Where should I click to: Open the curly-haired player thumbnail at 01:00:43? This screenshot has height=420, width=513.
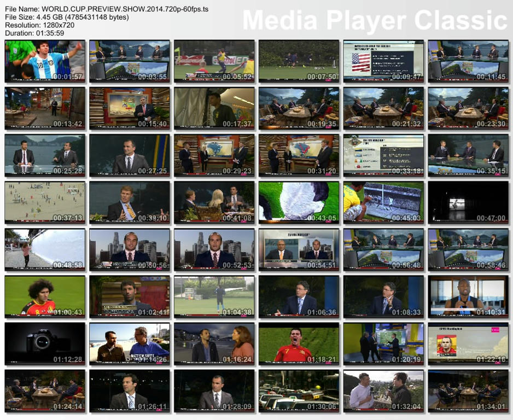point(45,296)
